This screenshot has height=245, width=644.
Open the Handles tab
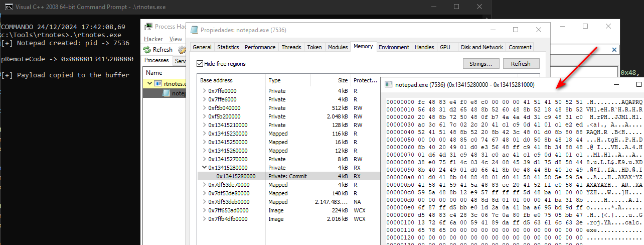coord(424,47)
